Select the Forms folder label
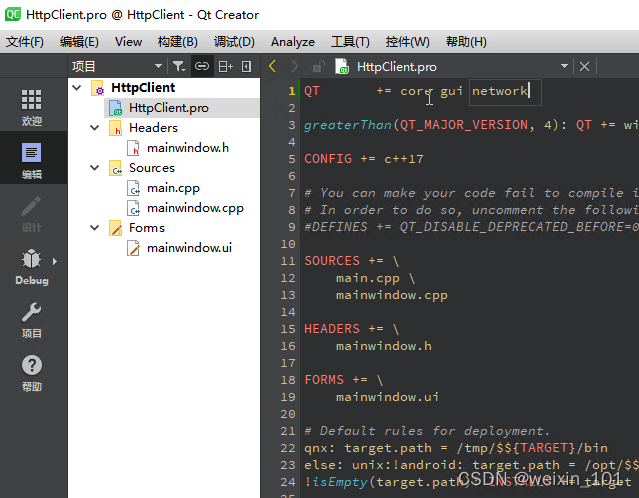 click(x=147, y=227)
